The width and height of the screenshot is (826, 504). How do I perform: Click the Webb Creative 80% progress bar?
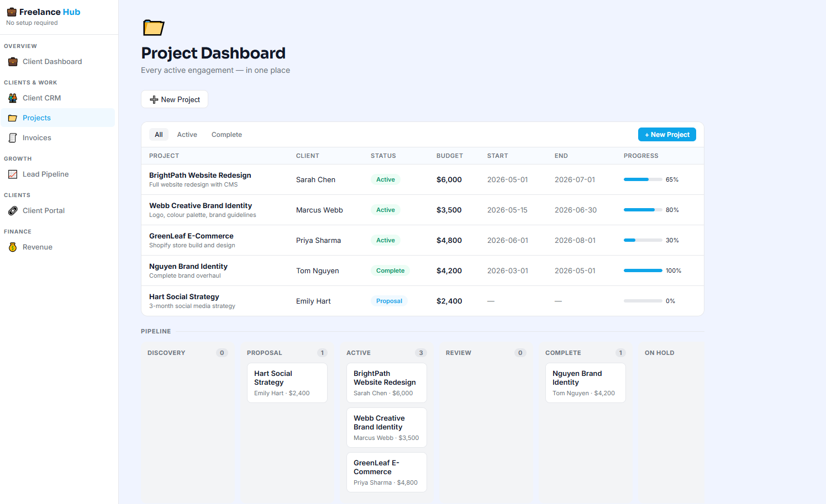click(x=643, y=210)
